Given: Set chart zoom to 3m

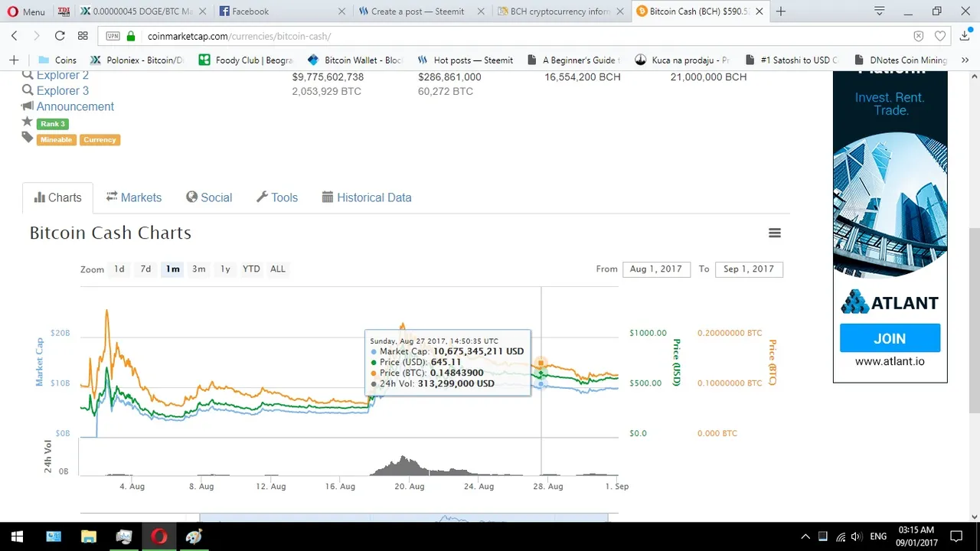Looking at the screenshot, I should pyautogui.click(x=199, y=269).
